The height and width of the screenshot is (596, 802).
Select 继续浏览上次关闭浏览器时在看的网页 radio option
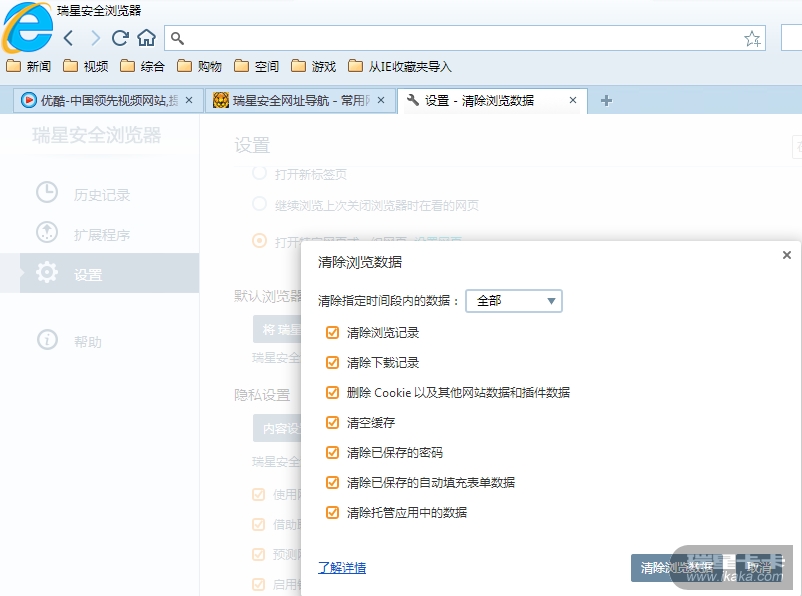coord(259,204)
